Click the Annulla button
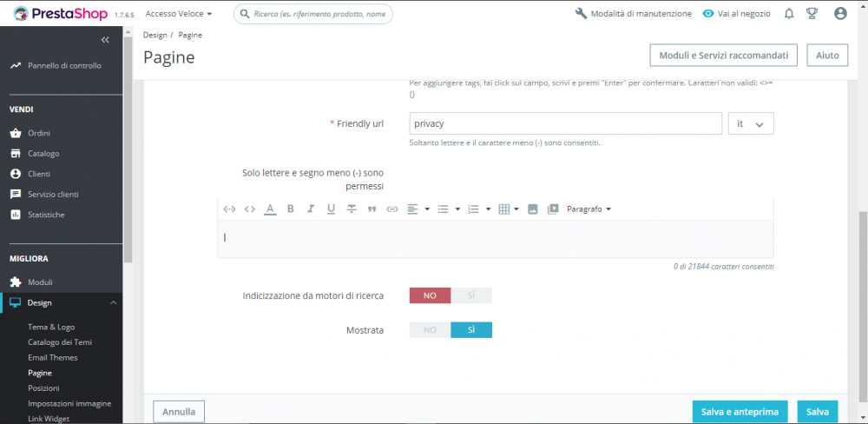Image resolution: width=868 pixels, height=424 pixels. pos(179,412)
